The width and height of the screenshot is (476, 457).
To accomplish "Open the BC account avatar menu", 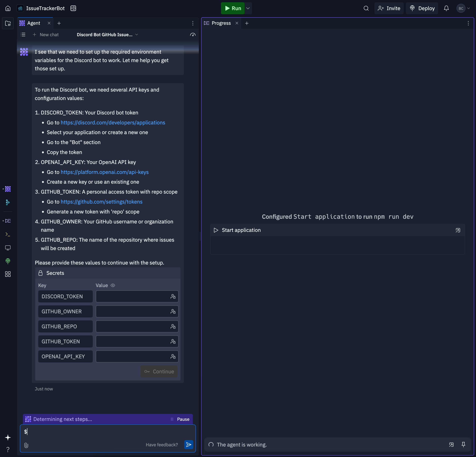I will [x=463, y=8].
